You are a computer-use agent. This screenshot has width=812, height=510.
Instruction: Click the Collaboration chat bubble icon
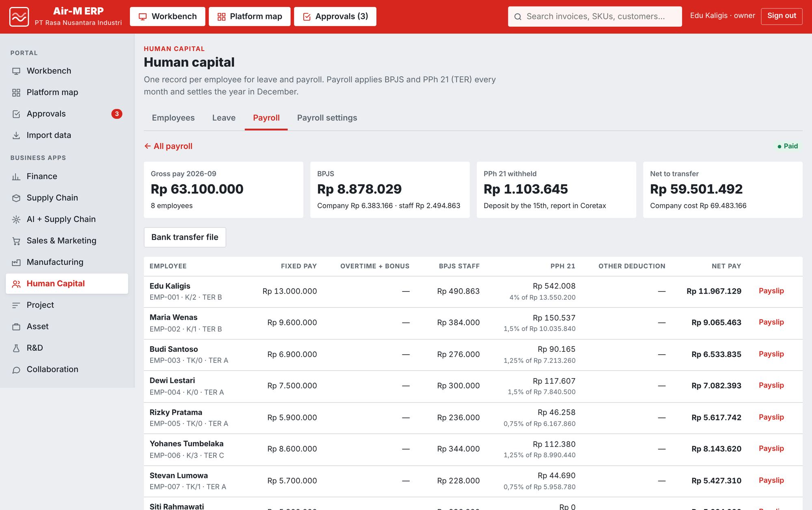16,370
